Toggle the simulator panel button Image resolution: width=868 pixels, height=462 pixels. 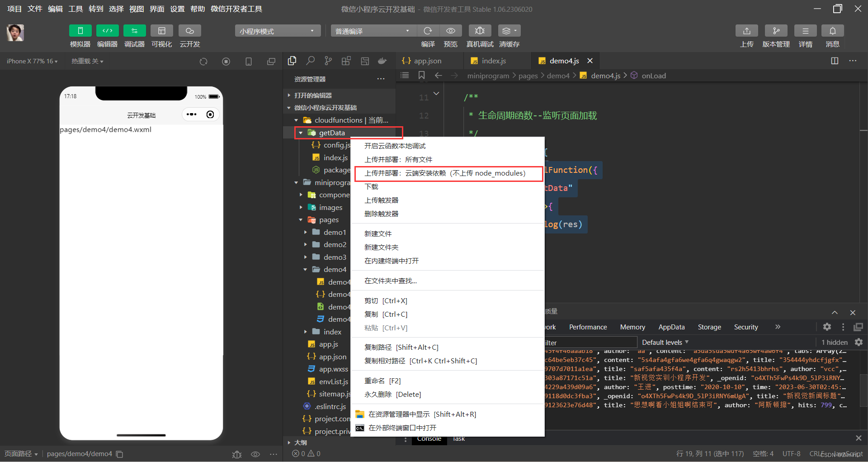(80, 31)
